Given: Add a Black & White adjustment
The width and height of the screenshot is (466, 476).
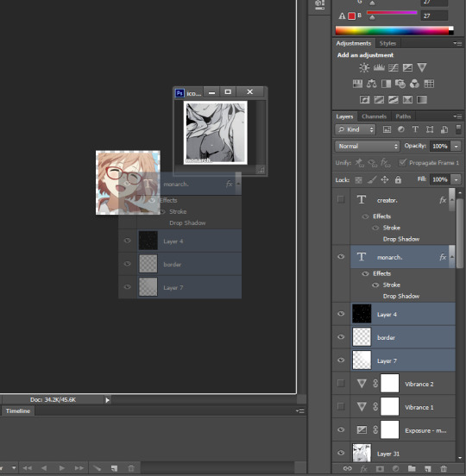Looking at the screenshot, I should 386,84.
